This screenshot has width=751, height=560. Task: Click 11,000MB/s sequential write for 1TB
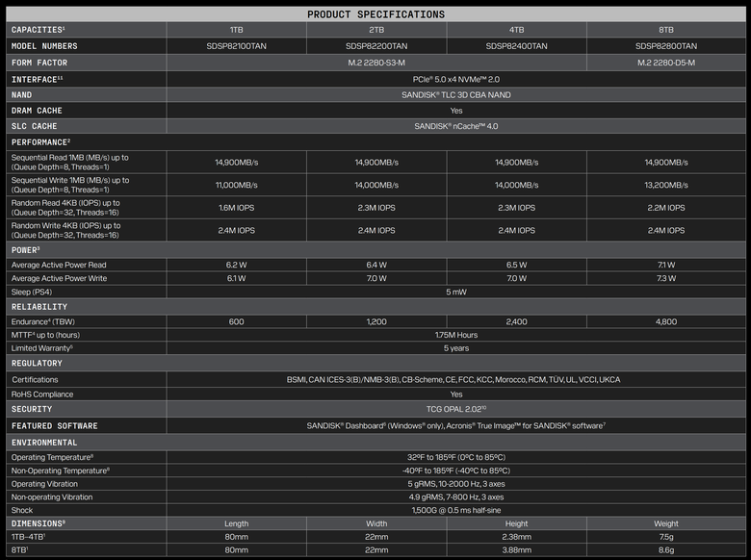point(237,185)
